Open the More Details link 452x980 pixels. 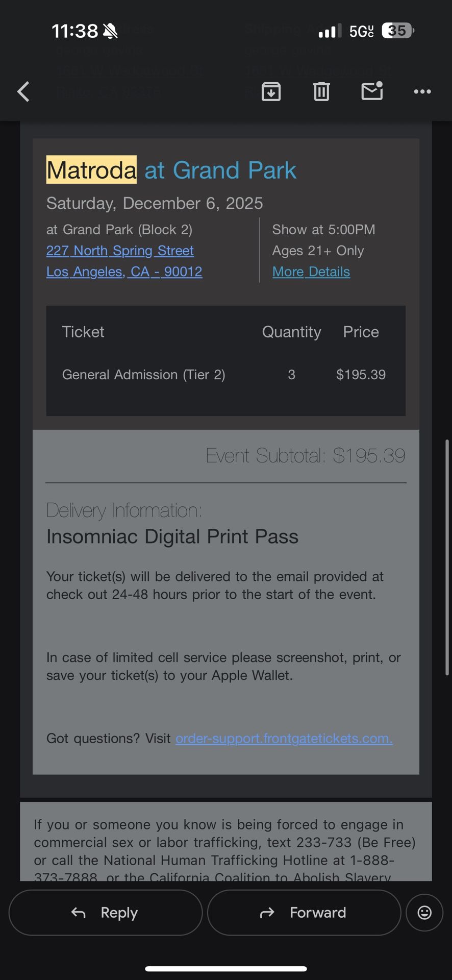point(311,272)
